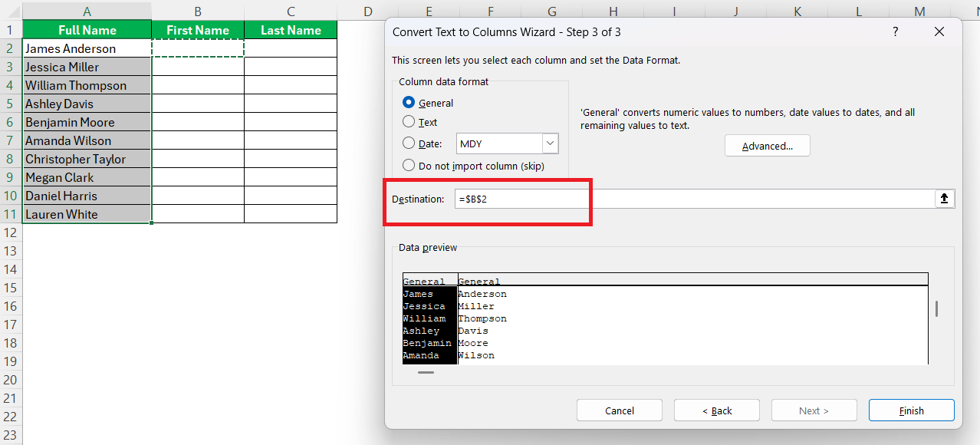Click cell containing James Anderson
This screenshot has width=980, height=445.
pos(87,48)
